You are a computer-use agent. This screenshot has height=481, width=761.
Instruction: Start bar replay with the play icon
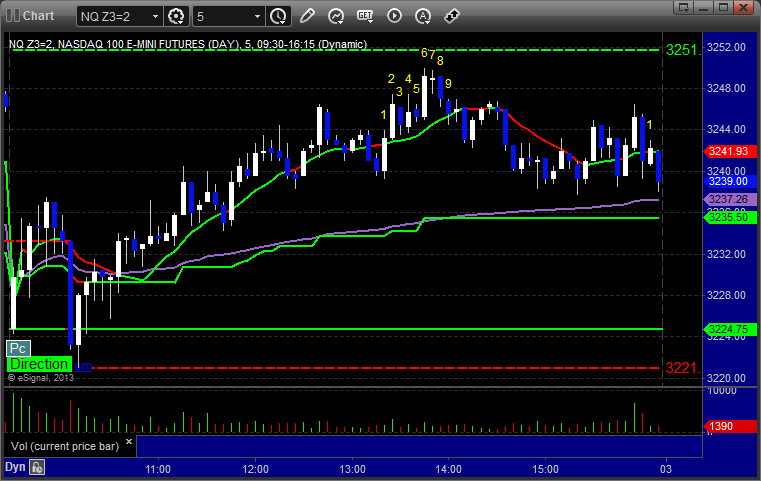click(x=394, y=16)
